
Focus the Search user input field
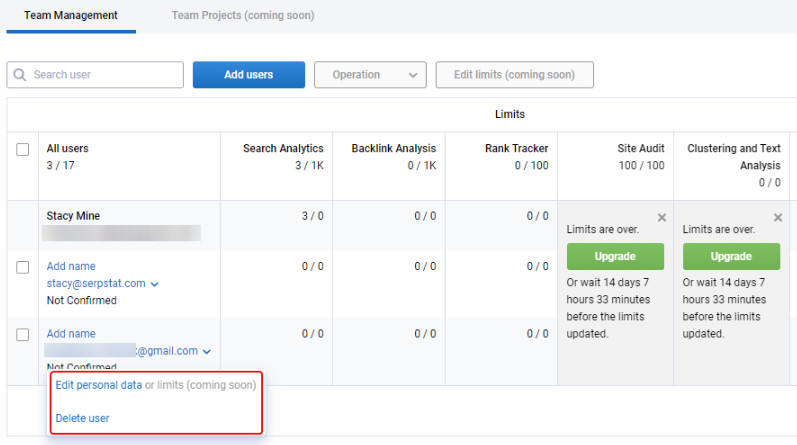[105, 75]
